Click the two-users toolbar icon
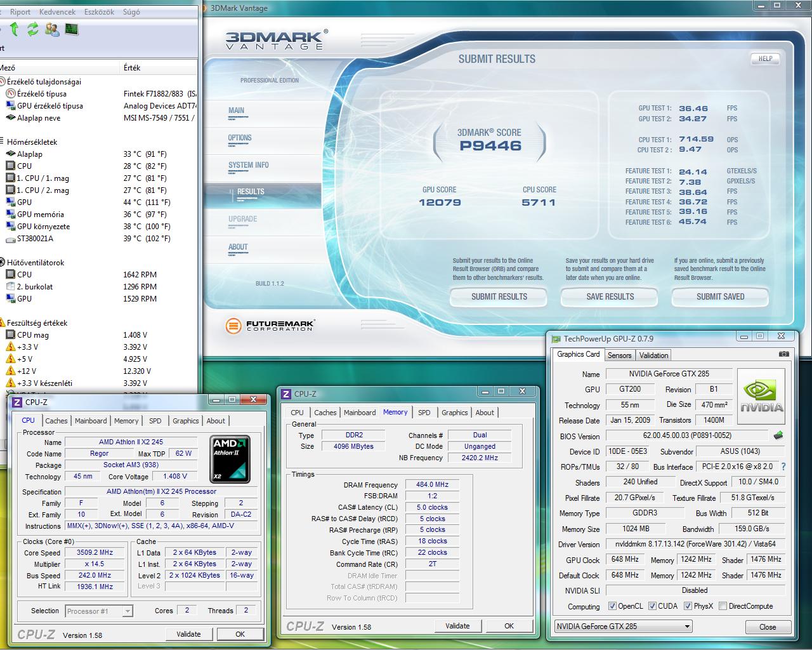This screenshot has height=650, width=812. pyautogui.click(x=53, y=29)
